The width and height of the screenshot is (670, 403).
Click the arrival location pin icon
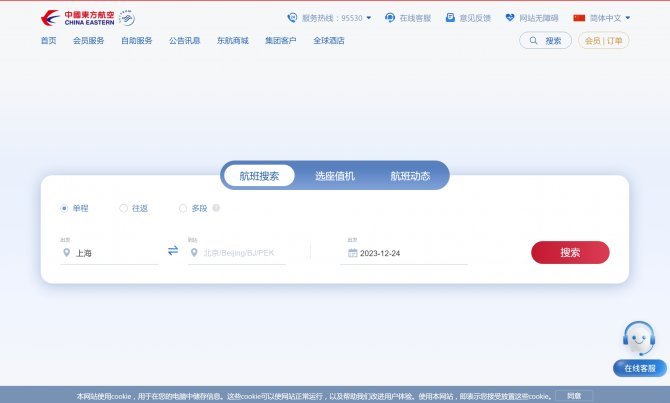tap(194, 253)
